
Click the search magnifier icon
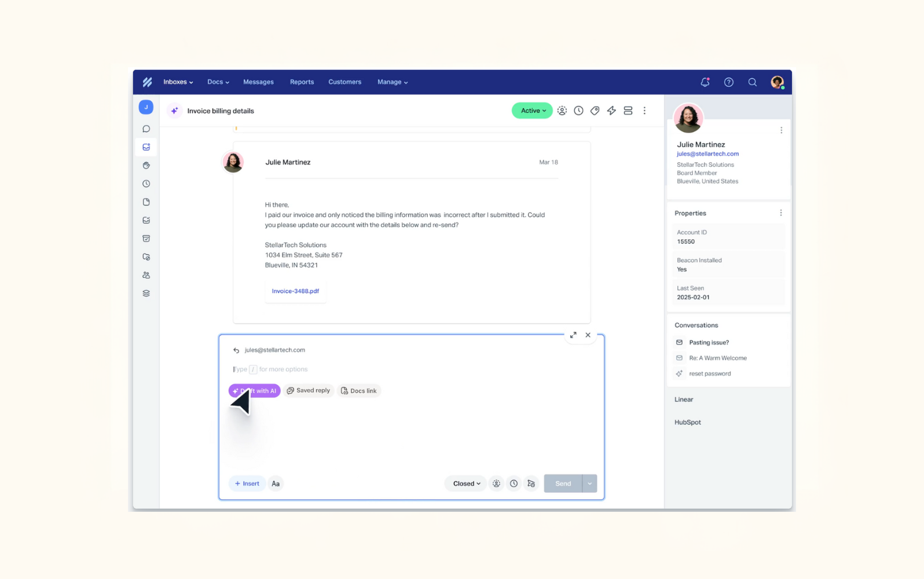[x=752, y=82]
